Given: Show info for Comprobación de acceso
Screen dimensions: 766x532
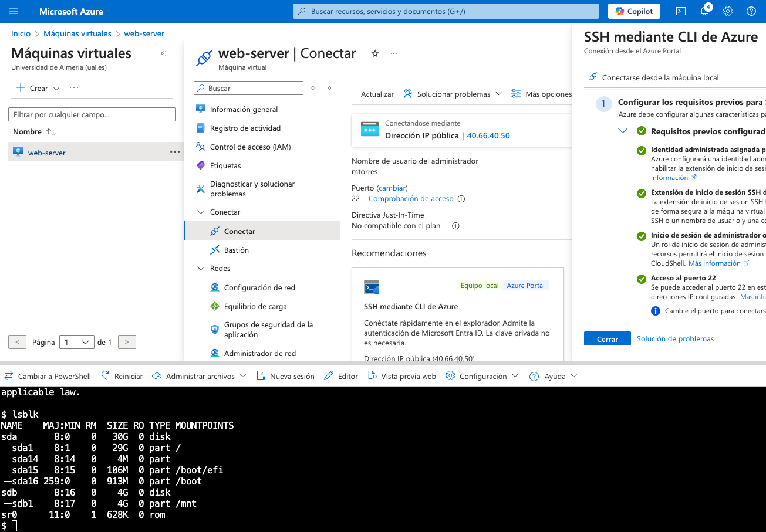Looking at the screenshot, I should click(461, 199).
